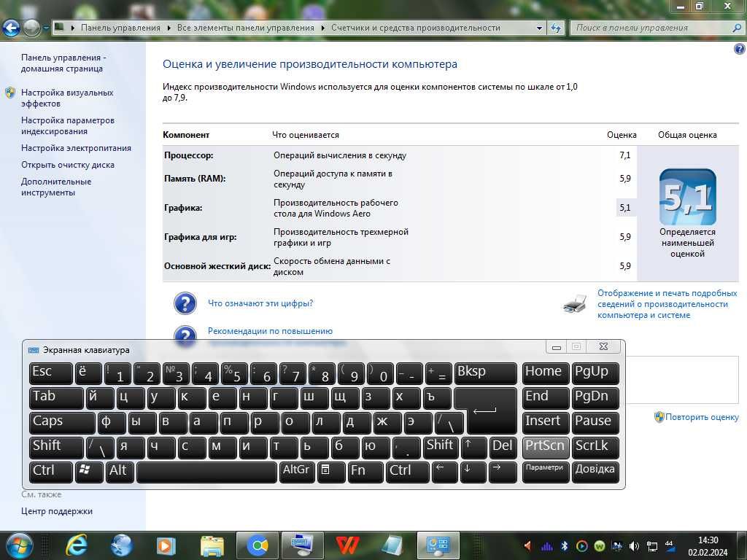This screenshot has width=747, height=560.
Task: Toggle left Ctrl key on on-screen keyboard
Action: pyautogui.click(x=51, y=472)
